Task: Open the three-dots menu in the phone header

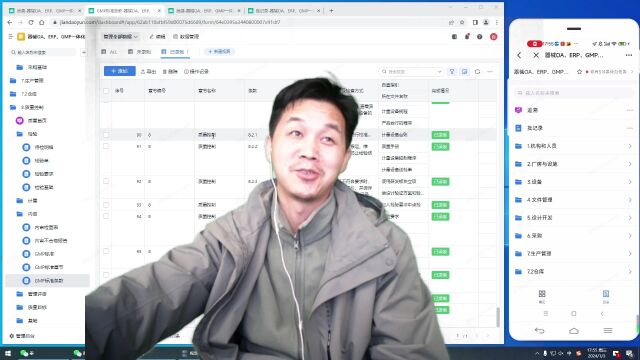Action: point(629,55)
